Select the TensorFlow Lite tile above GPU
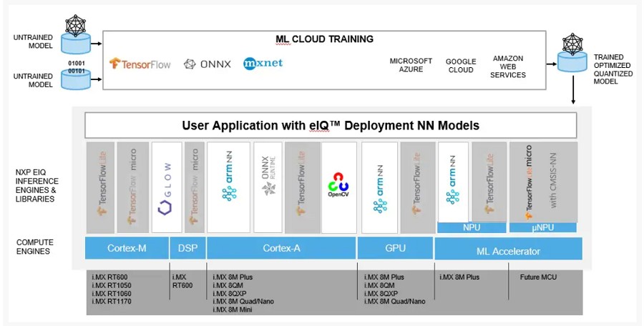Viewport: 644px width, 326px height. click(x=417, y=187)
